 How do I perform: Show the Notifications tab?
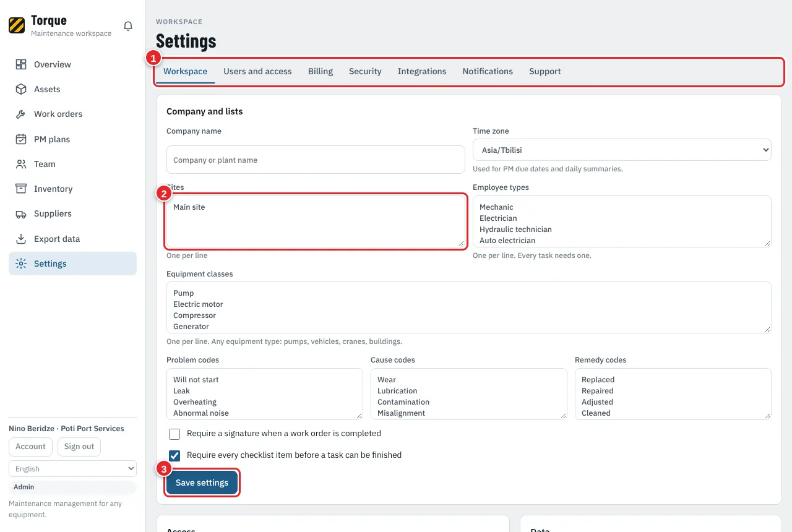click(488, 71)
